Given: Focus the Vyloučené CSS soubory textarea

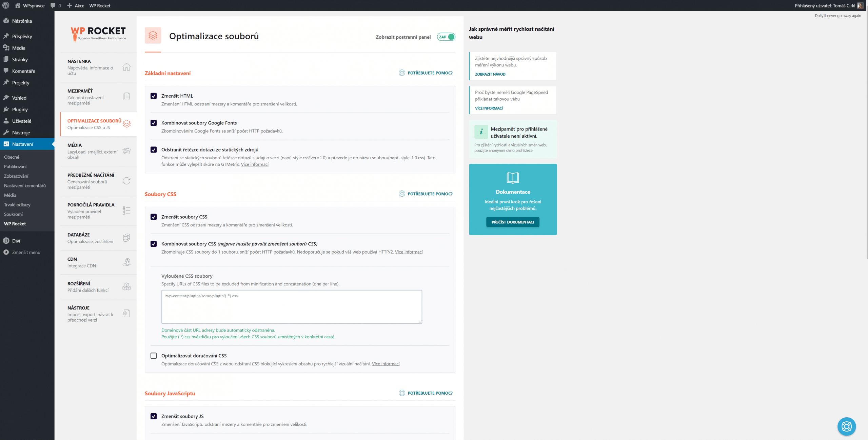Looking at the screenshot, I should pyautogui.click(x=292, y=306).
